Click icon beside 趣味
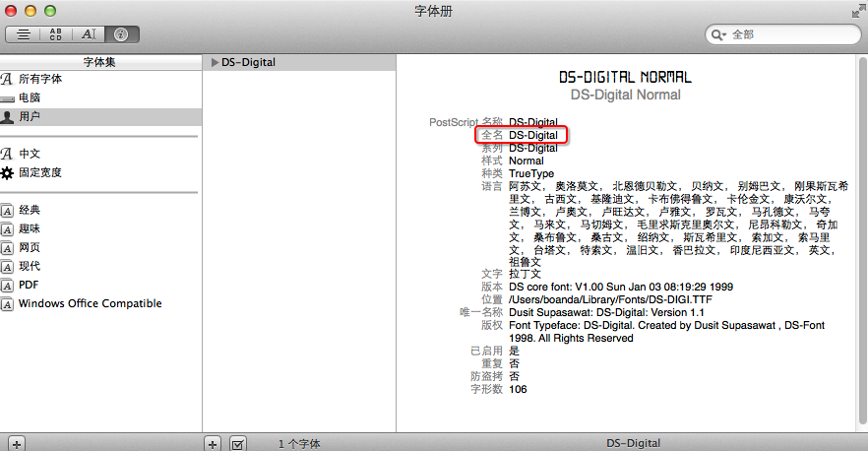 (7, 230)
